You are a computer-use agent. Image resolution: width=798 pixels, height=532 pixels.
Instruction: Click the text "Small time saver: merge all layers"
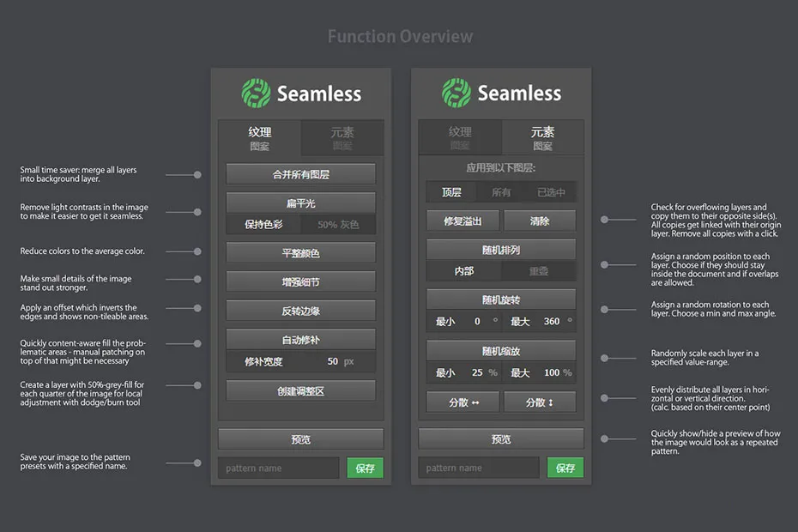(78, 170)
